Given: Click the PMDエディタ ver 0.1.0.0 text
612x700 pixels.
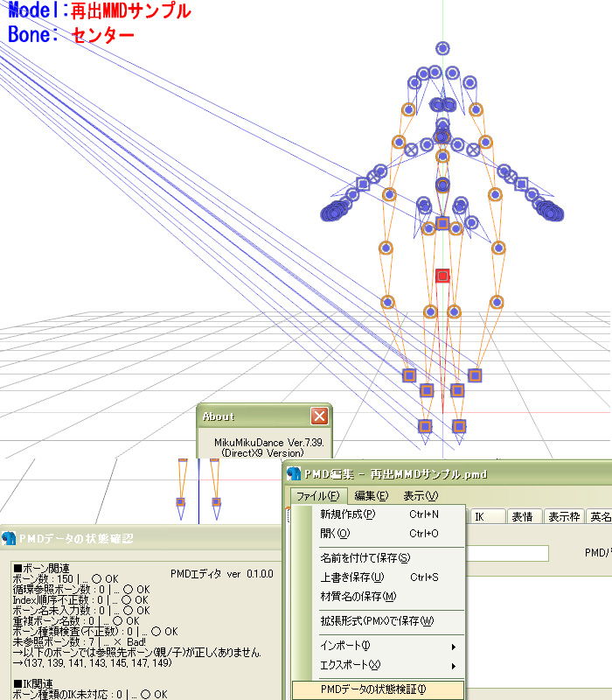Looking at the screenshot, I should [x=222, y=574].
